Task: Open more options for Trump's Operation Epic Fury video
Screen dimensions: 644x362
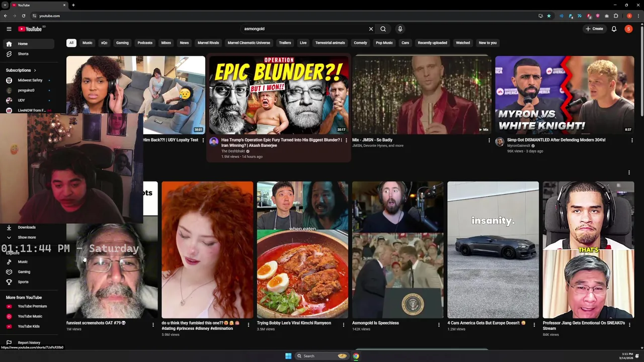Action: pyautogui.click(x=346, y=140)
